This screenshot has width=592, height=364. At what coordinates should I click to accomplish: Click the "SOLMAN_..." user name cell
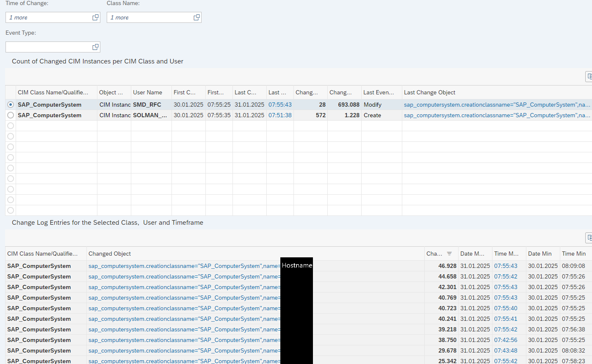(151, 115)
